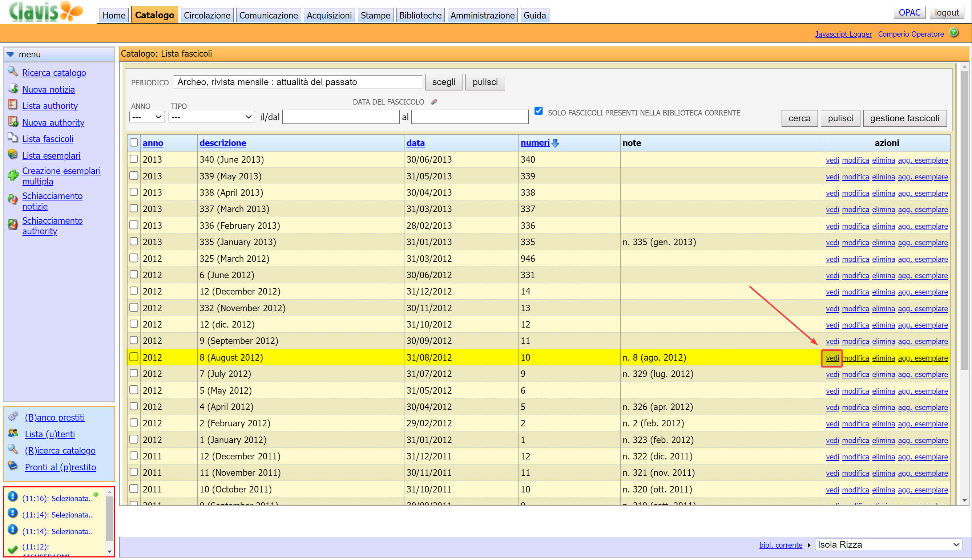
Task: Click the Lista authority book icon
Action: pos(12,105)
